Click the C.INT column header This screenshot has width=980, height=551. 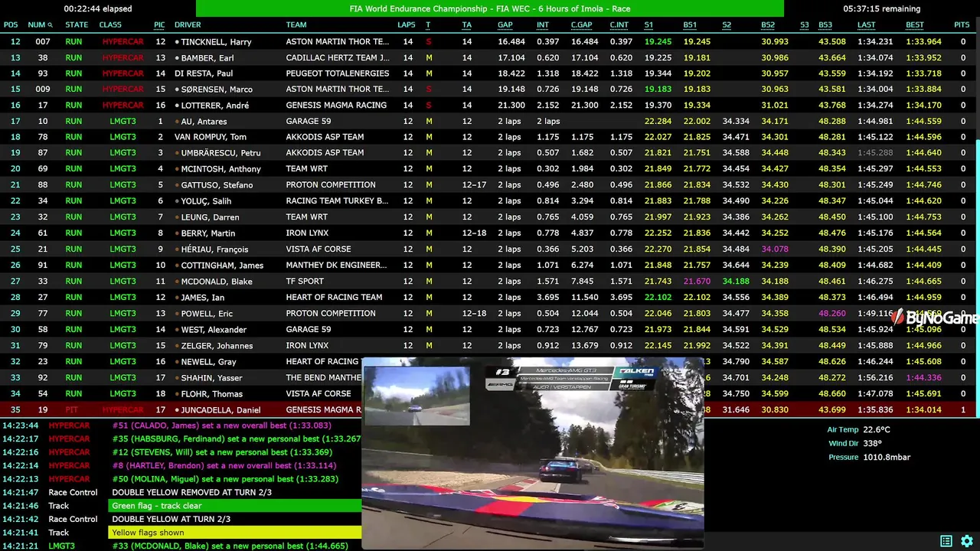coord(619,24)
